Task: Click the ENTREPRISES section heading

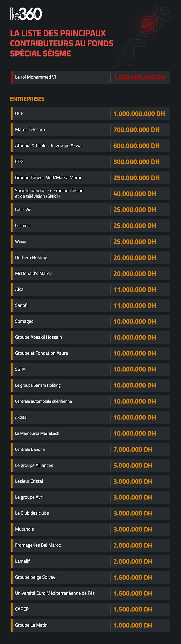Action: coord(27,99)
